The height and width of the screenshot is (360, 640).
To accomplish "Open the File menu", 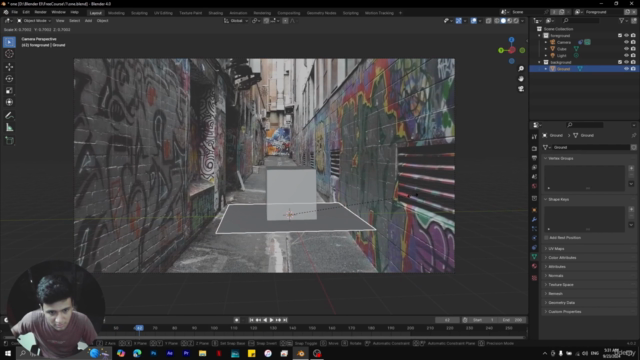I will (x=15, y=12).
